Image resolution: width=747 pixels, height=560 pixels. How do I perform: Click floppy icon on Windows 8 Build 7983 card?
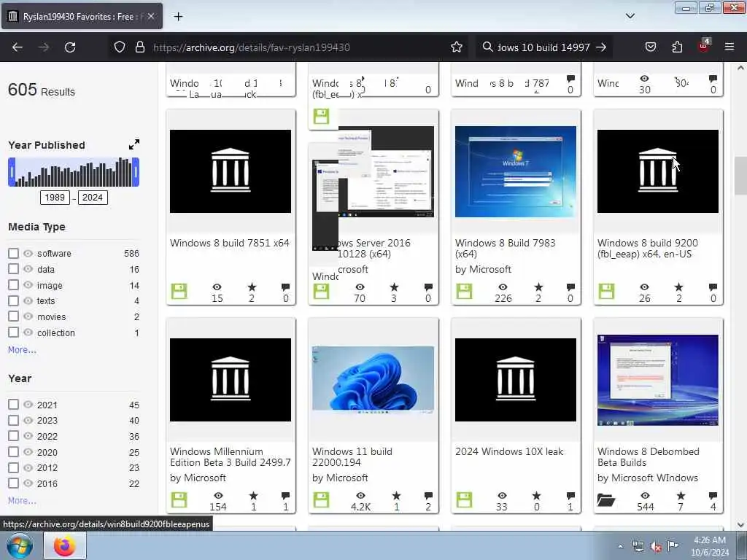464,291
